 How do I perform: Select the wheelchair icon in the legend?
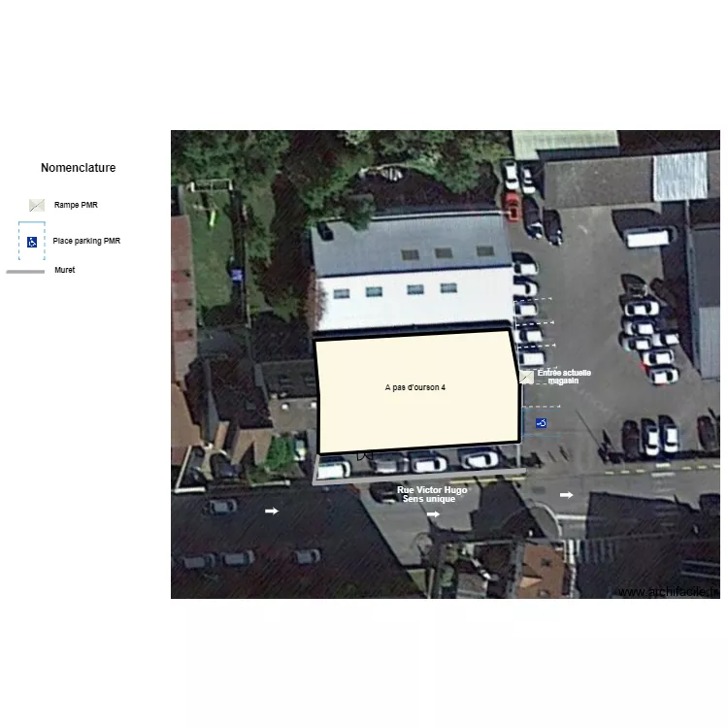pyautogui.click(x=32, y=241)
